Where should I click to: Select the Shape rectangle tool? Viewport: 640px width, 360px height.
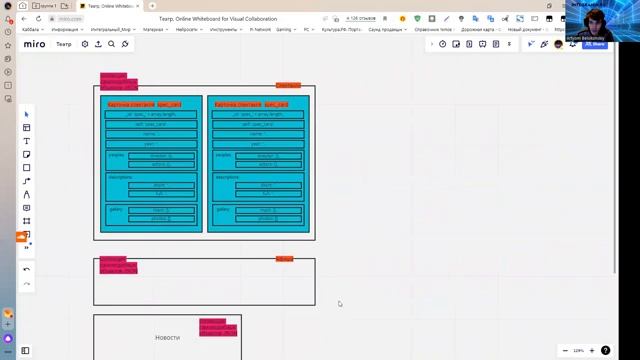[27, 168]
